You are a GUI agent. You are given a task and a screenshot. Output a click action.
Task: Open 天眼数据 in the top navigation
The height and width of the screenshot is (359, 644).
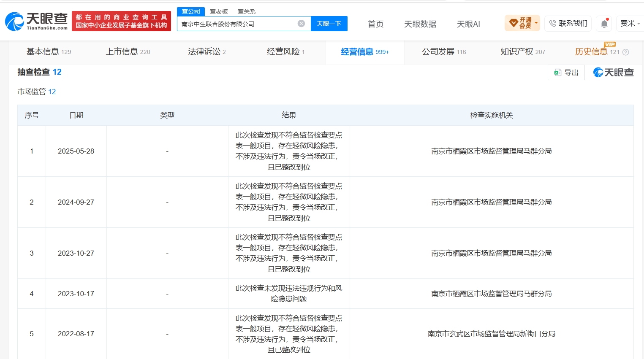420,24
